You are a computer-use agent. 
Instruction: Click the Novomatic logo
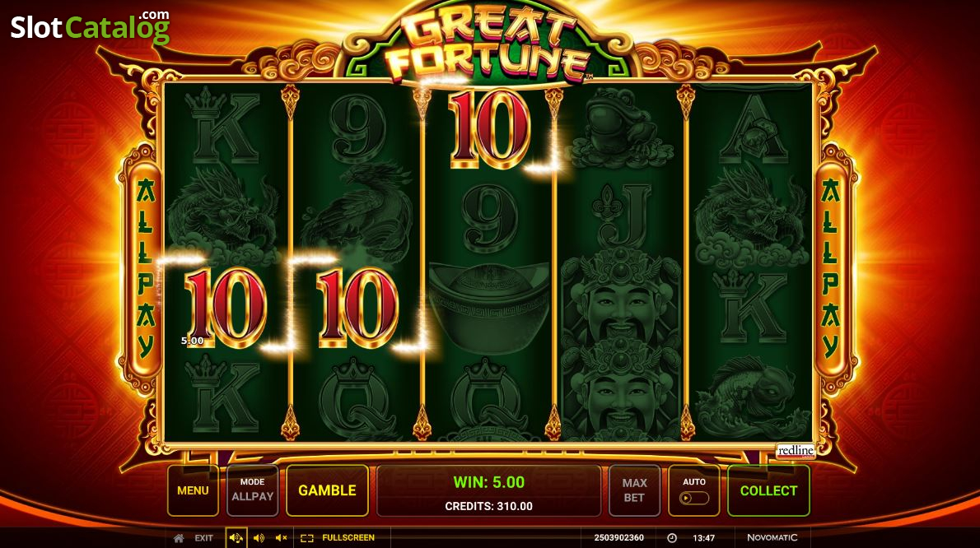pyautogui.click(x=772, y=537)
